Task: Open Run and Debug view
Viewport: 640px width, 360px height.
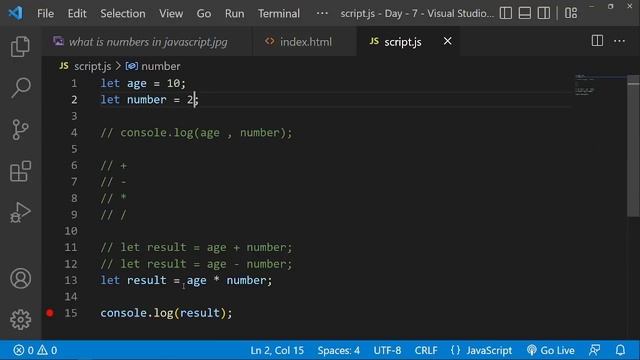Action: (20, 212)
